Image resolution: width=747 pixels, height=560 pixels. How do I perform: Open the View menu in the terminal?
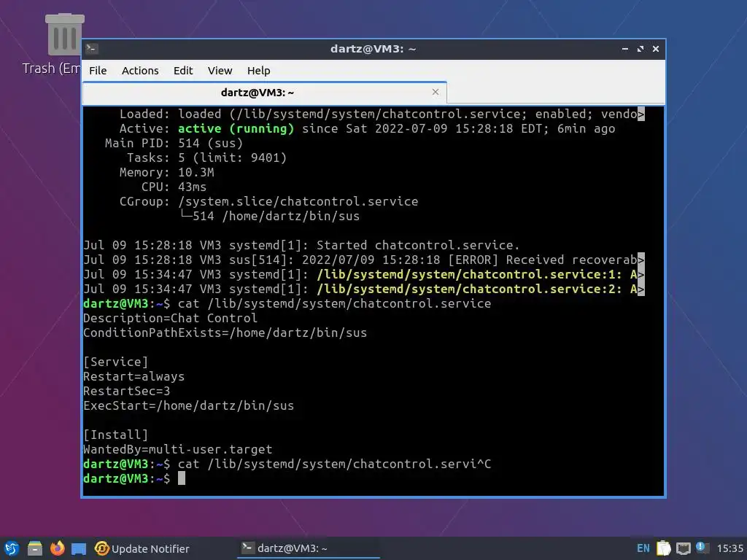220,71
